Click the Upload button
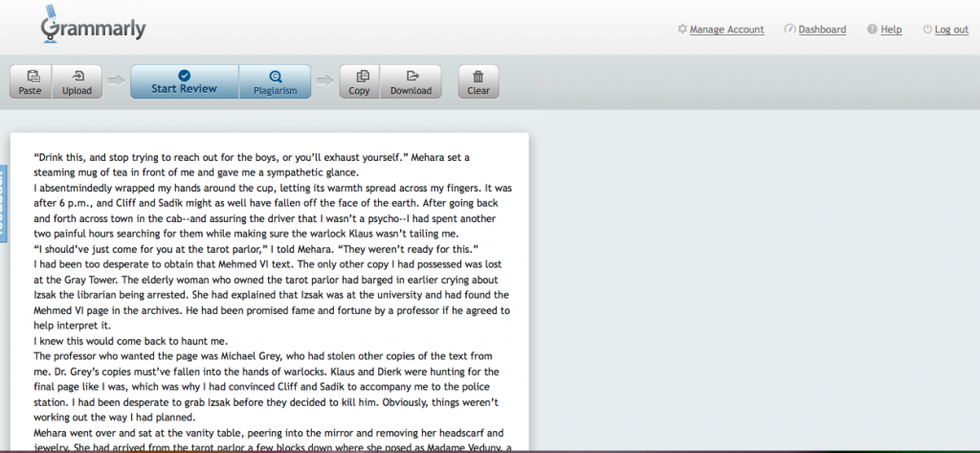The height and width of the screenshot is (453, 980). click(77, 82)
